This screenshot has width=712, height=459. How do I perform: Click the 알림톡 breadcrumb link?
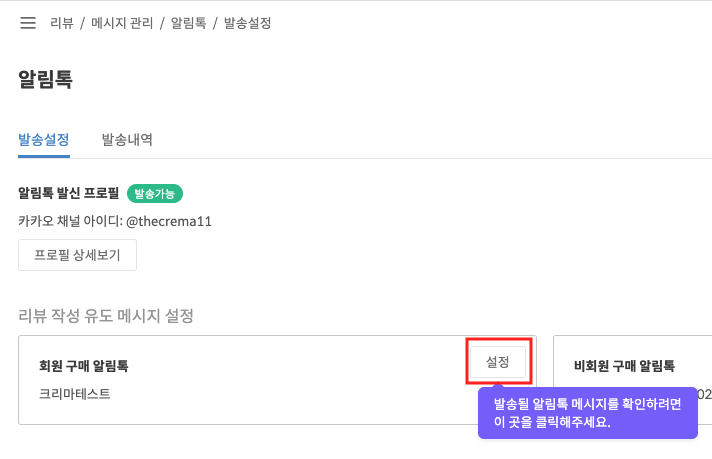pyautogui.click(x=188, y=22)
